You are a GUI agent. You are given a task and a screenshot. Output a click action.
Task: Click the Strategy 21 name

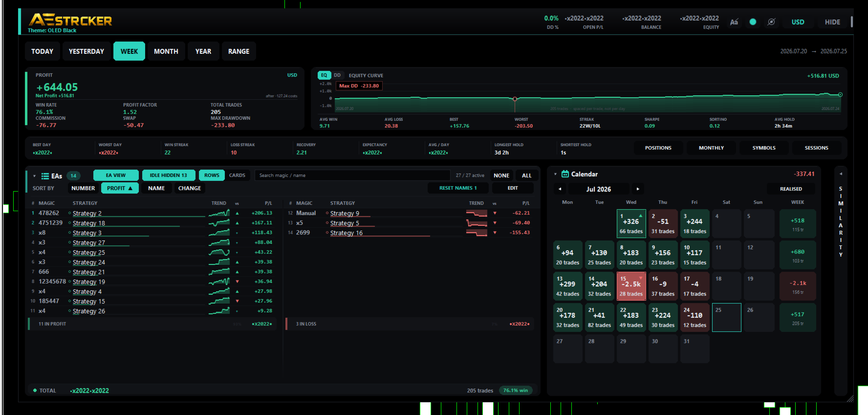[88, 272]
